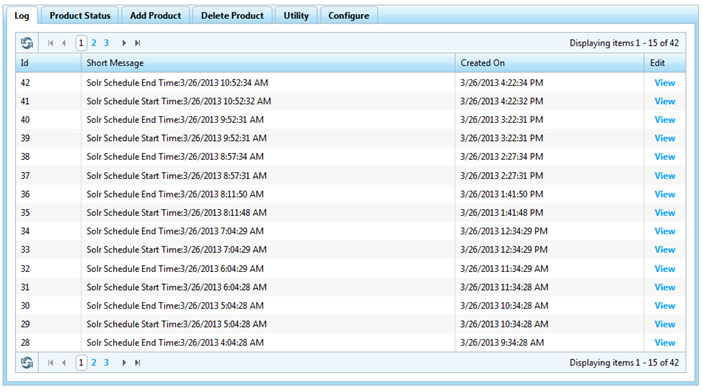Select message 'Solr Schedule End Time:3/26/2013 10:52:34 AM'
This screenshot has width=703, height=392.
coord(178,83)
